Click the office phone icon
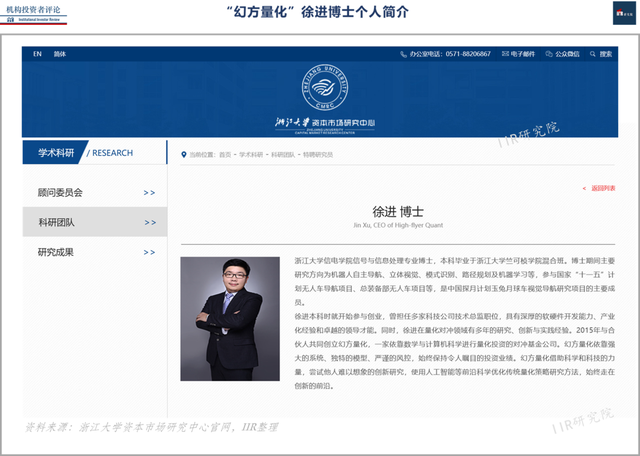640x456 pixels. coord(403,54)
